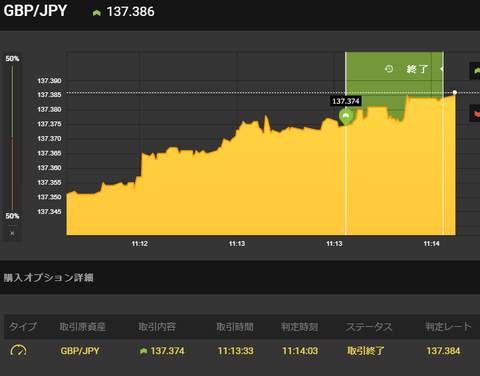Click the 終了 label in the green zone
Screen dimensions: 480x376
pyautogui.click(x=417, y=69)
